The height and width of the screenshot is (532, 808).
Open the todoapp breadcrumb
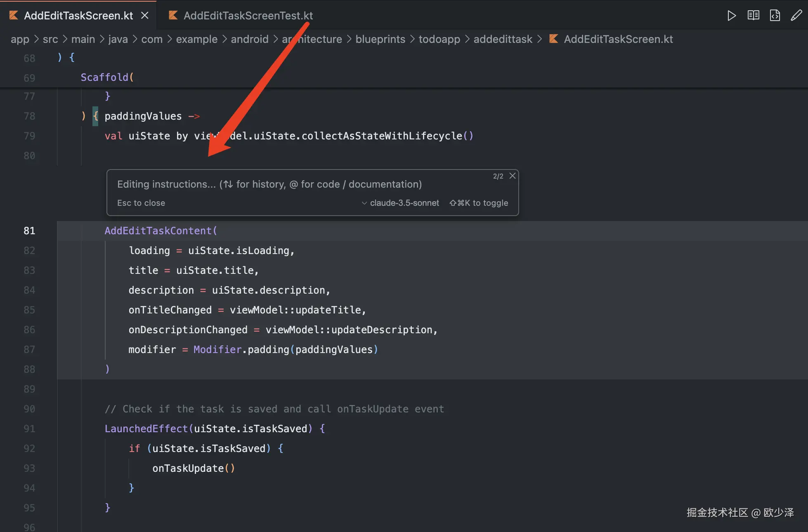pos(439,39)
